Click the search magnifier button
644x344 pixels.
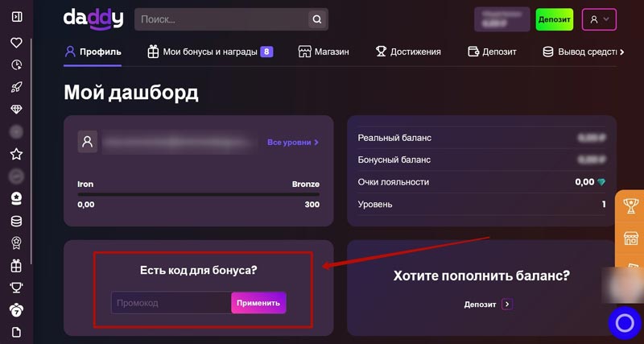pos(317,19)
